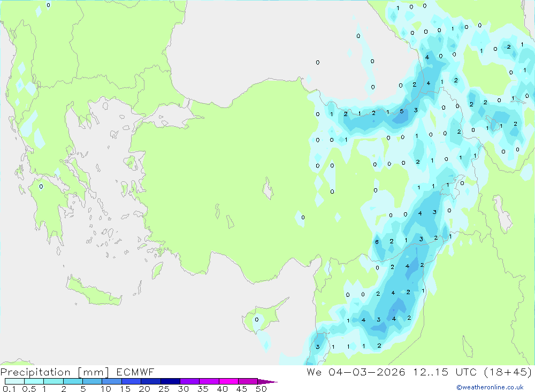
Task: Select the 35–40 mm violet legend swatch
Action: click(209, 381)
